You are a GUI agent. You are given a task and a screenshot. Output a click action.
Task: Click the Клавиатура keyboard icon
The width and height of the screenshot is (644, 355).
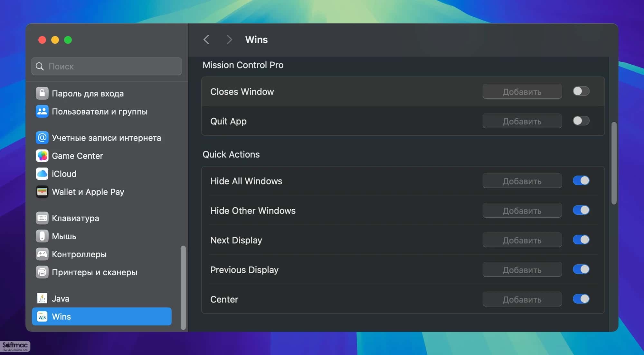click(42, 218)
